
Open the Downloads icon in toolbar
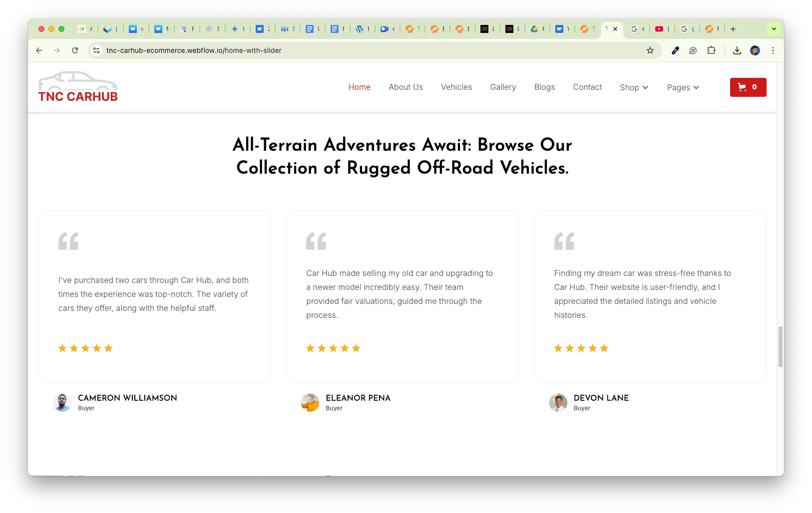coord(737,50)
